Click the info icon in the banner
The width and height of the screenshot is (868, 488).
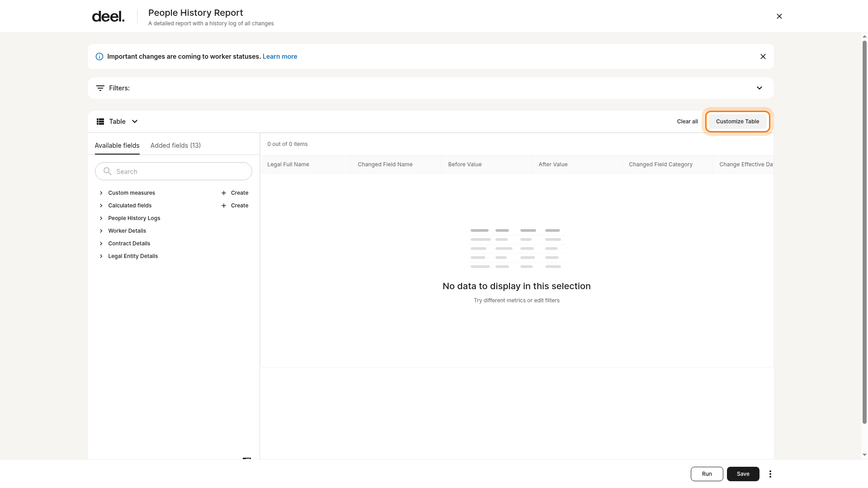(99, 56)
